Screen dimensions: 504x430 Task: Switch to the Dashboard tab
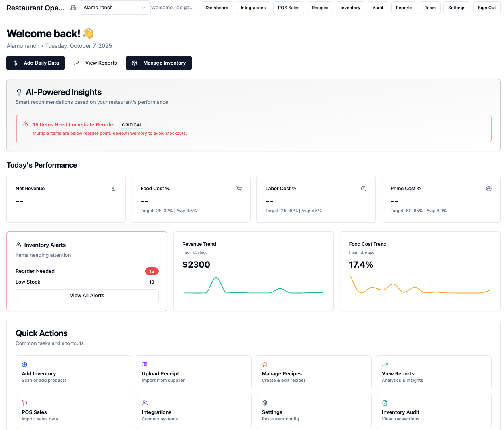[217, 8]
